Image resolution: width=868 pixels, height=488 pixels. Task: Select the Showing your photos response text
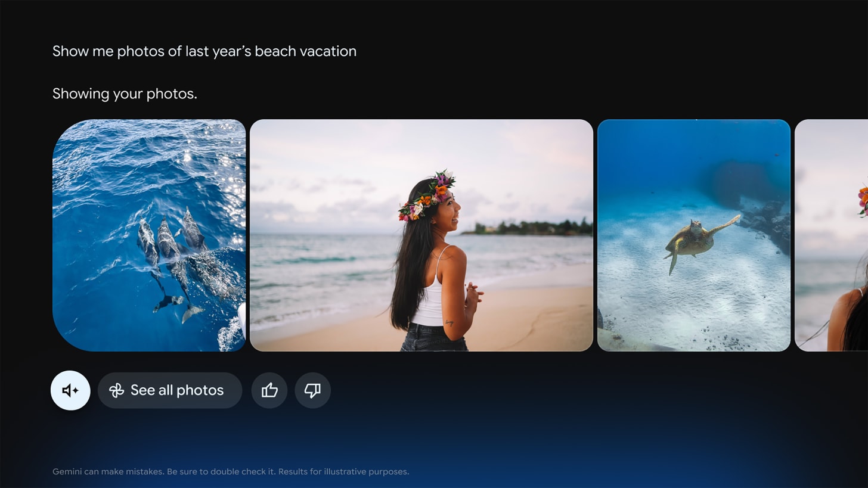(125, 94)
